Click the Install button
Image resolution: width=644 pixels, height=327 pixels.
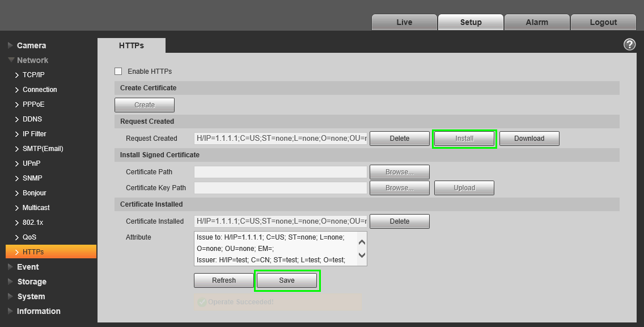[464, 139]
